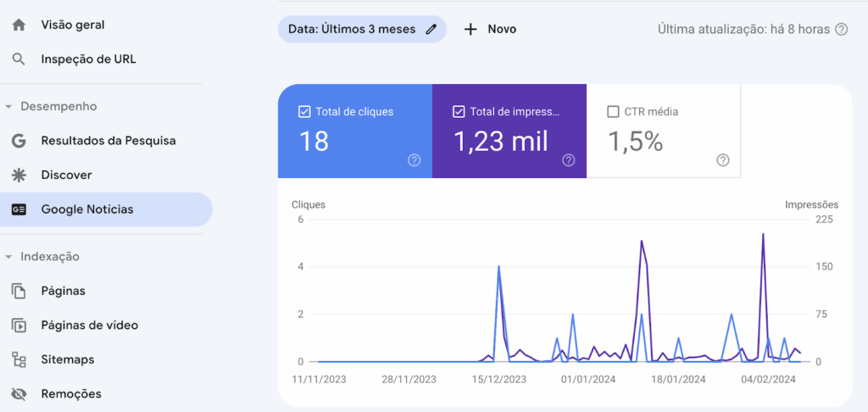
Task: Collapse the Desempenho section
Action: (8, 107)
